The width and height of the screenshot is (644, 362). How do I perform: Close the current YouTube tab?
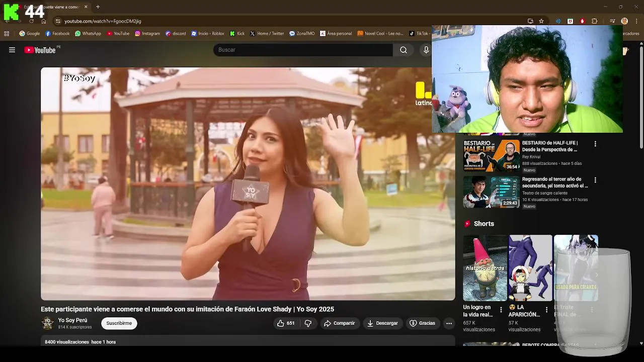86,7
